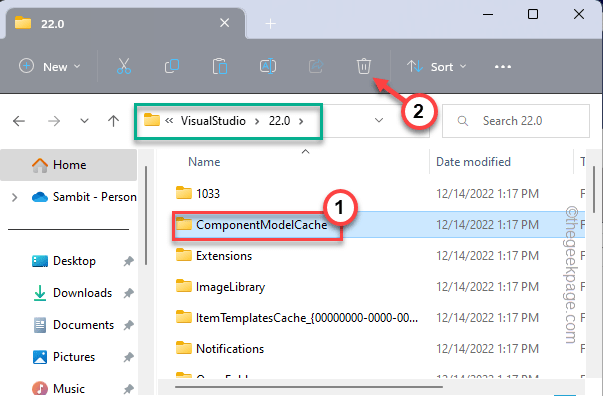Click the Extensions date modified cell
The height and width of the screenshot is (396, 603).
pyautogui.click(x=487, y=256)
